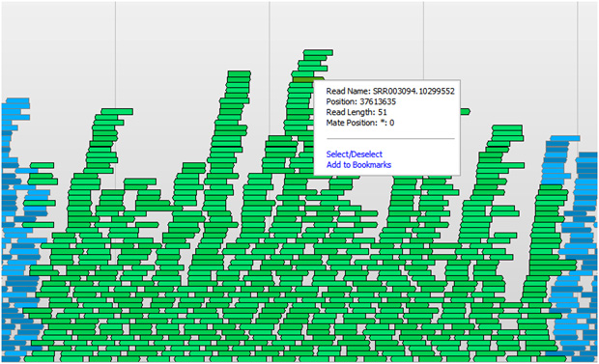Click the black-lined read in the leftmost tall green stack

pyautogui.click(x=101, y=146)
